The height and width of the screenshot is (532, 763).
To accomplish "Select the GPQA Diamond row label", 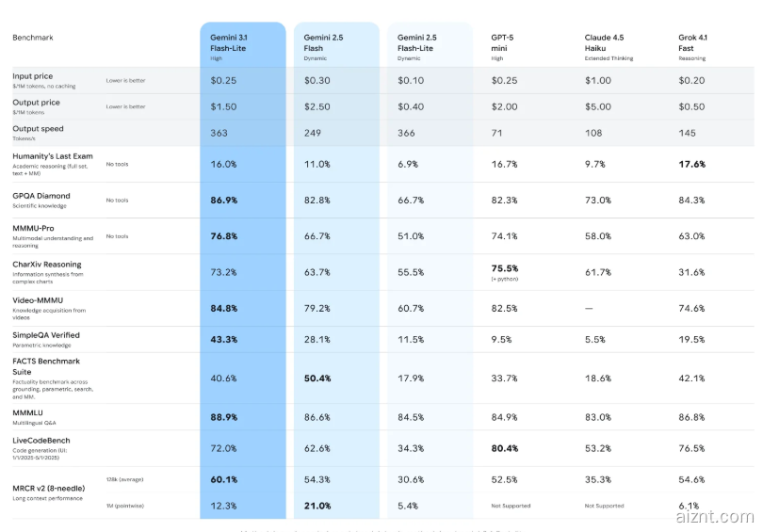I will pos(41,196).
